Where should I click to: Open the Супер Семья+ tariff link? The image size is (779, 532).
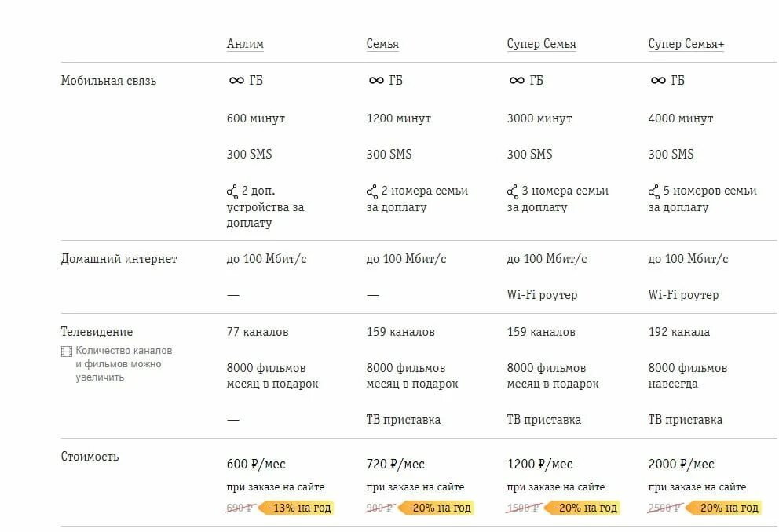(686, 44)
